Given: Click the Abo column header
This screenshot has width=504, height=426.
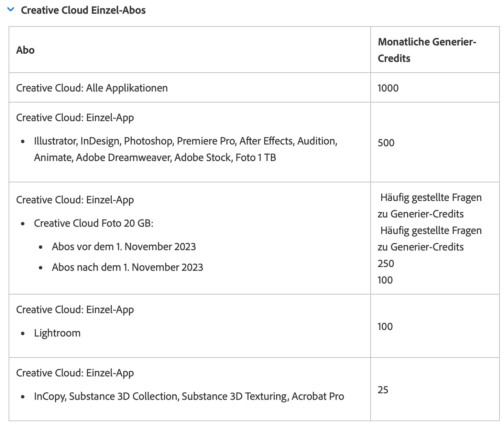Looking at the screenshot, I should [25, 50].
